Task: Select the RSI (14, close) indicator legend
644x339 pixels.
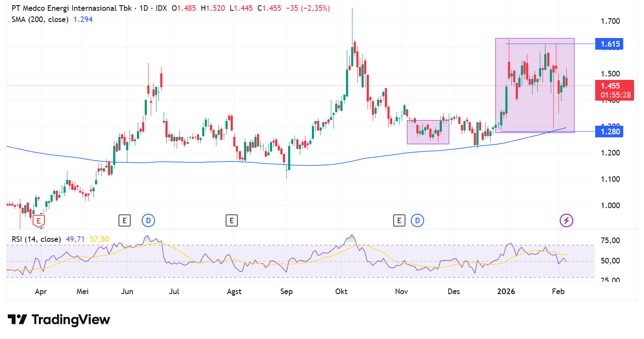Action: click(x=35, y=239)
